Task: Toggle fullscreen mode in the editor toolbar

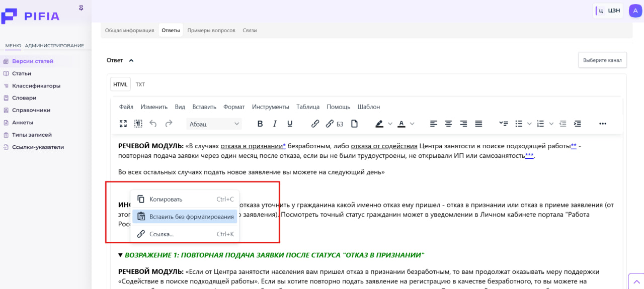Action: pos(123,124)
